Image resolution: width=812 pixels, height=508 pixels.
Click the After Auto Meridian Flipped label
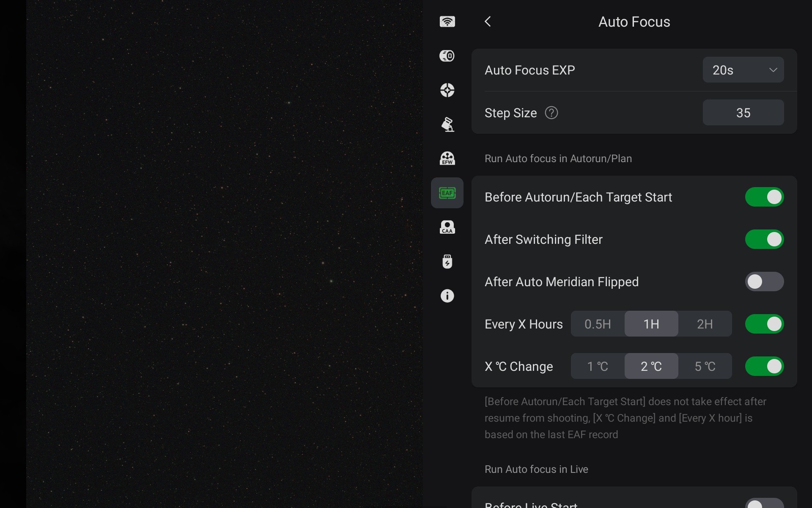click(562, 282)
